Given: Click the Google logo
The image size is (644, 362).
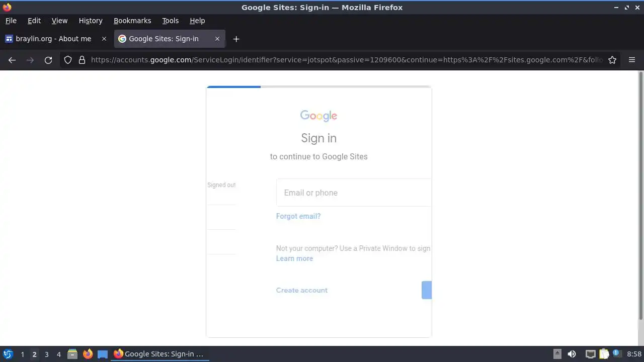Looking at the screenshot, I should click(318, 116).
